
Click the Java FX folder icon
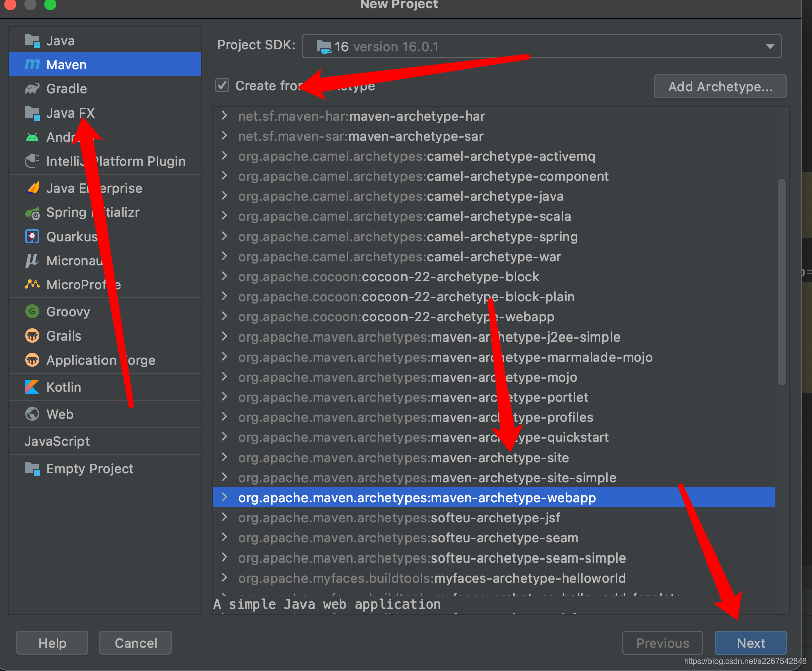pos(32,113)
